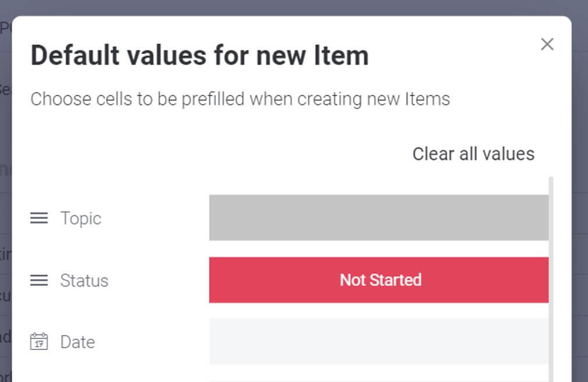Click the dimmed backdrop above the dialog

(x=294, y=8)
